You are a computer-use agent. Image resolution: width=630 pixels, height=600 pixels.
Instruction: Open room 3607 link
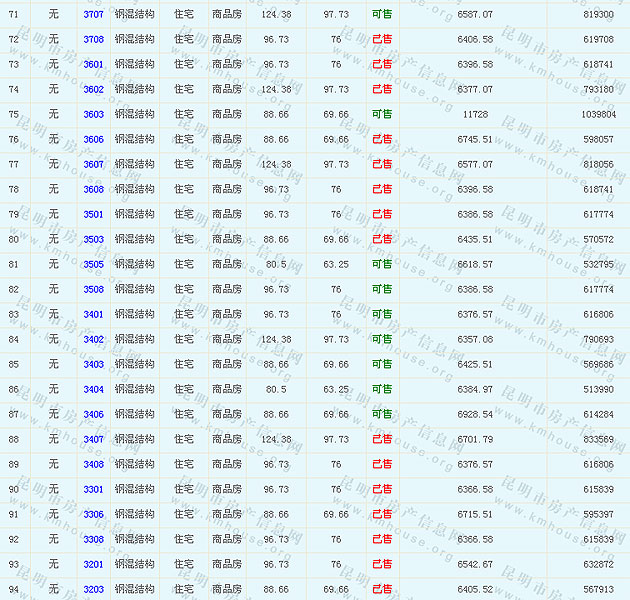93,165
